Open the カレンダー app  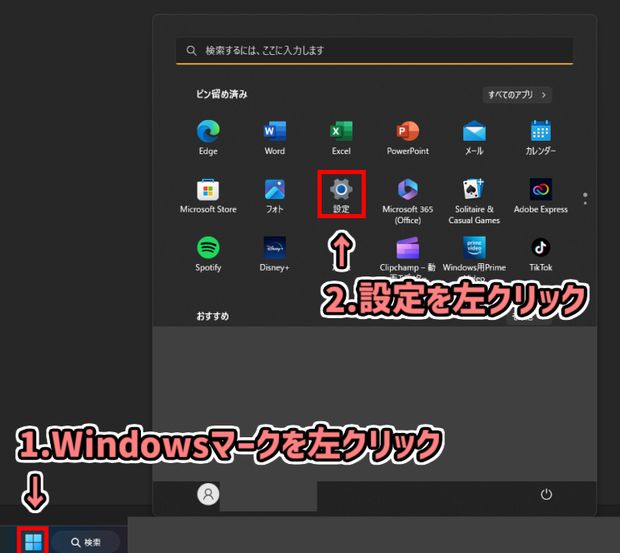pos(541,137)
